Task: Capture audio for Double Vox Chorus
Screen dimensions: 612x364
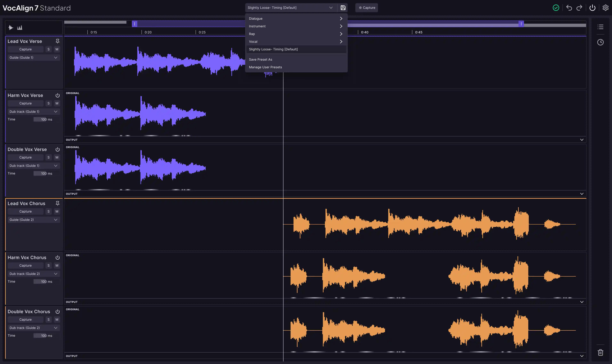Action: pyautogui.click(x=25, y=319)
